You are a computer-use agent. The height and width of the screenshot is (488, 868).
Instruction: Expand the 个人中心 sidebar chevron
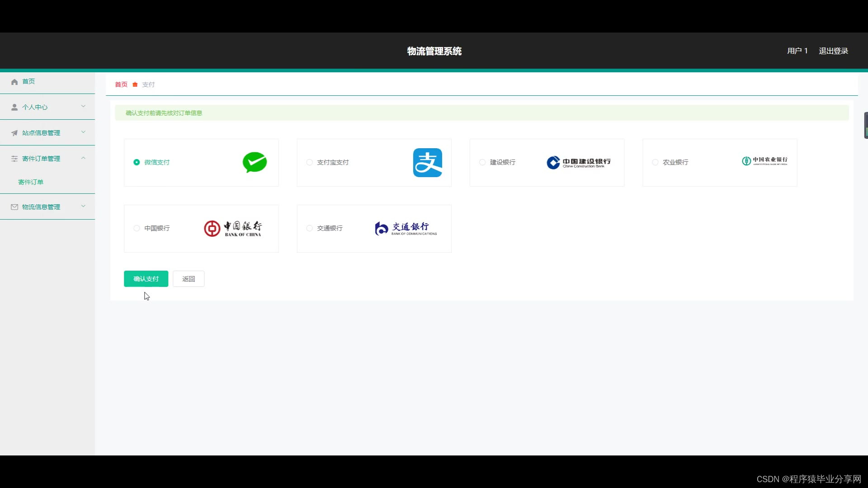[x=83, y=107]
